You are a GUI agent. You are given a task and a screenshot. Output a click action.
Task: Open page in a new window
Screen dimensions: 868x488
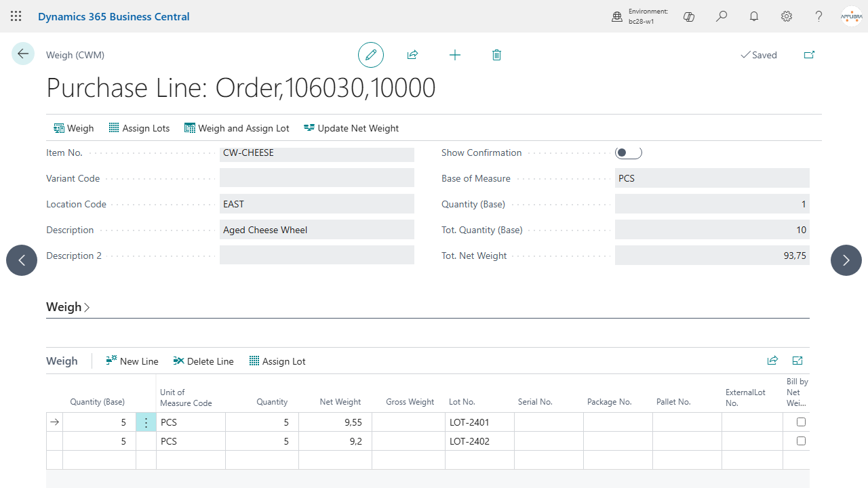tap(809, 55)
